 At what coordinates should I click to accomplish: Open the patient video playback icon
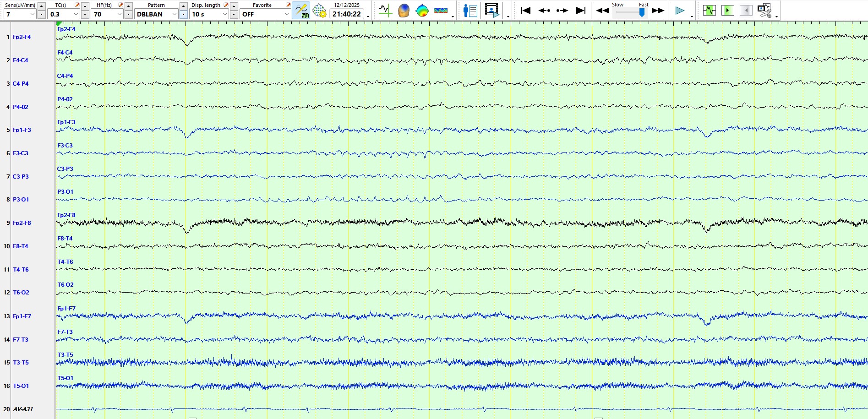pyautogui.click(x=491, y=11)
